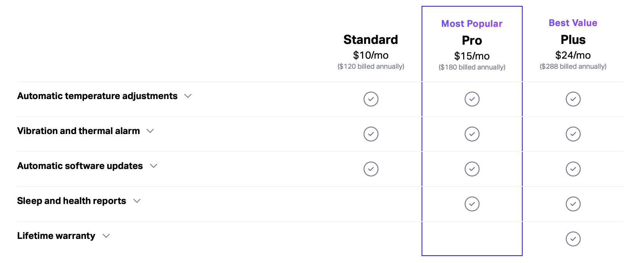644x263 pixels.
Task: Expand the Vibration and thermal alarm chevron
Action: tap(150, 131)
